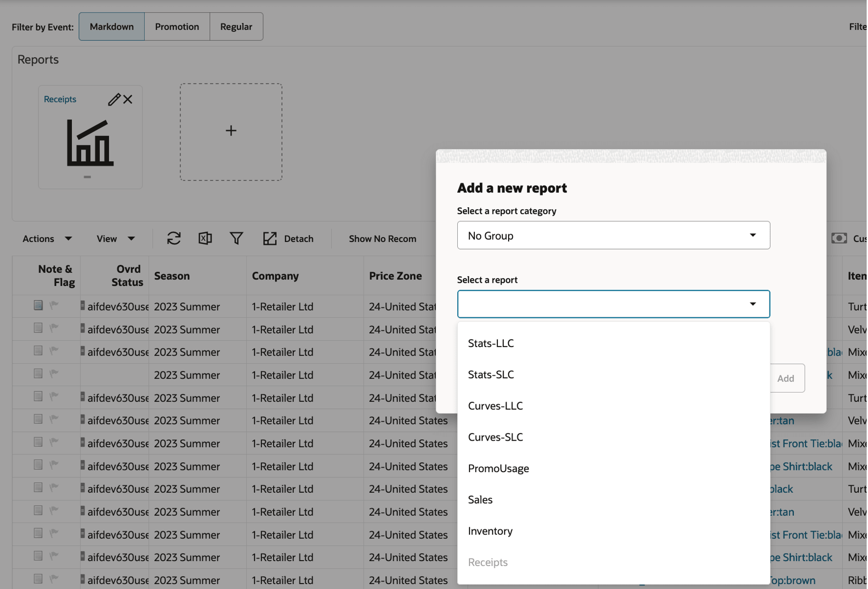The width and height of the screenshot is (868, 589).
Task: Choose PromoUsage report option
Action: coord(498,469)
